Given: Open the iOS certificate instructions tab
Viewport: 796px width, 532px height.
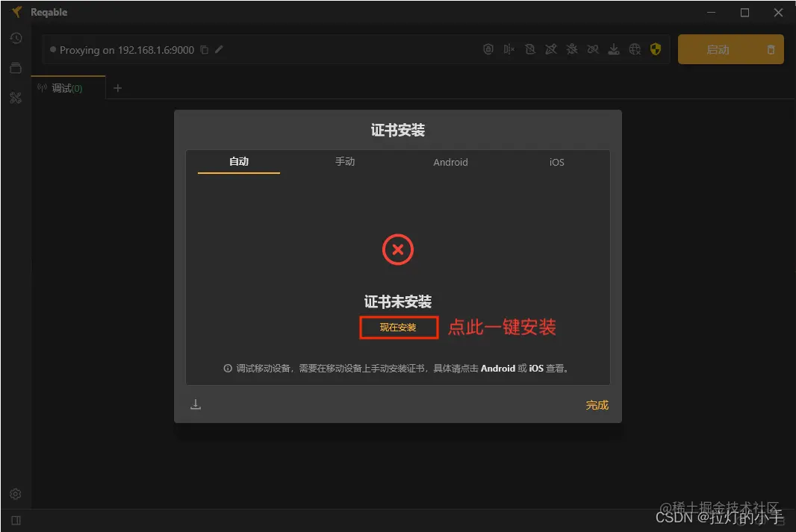Looking at the screenshot, I should click(x=556, y=162).
